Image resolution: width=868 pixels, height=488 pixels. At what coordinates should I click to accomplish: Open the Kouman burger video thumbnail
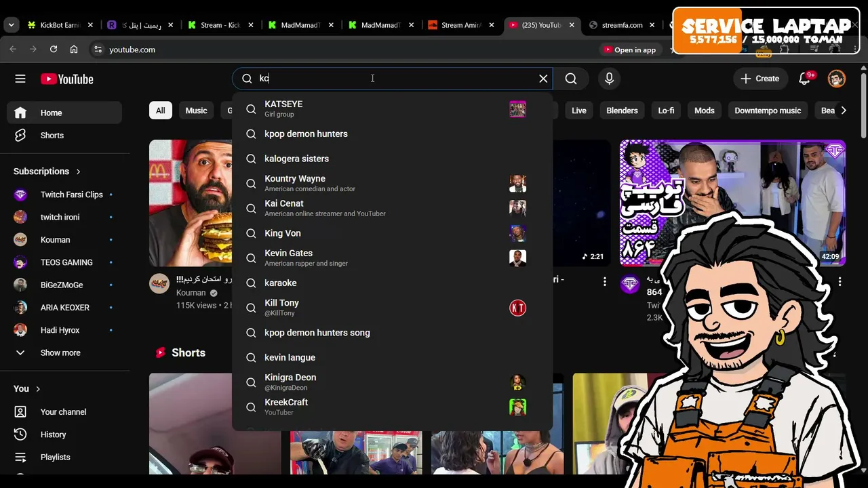[192, 203]
